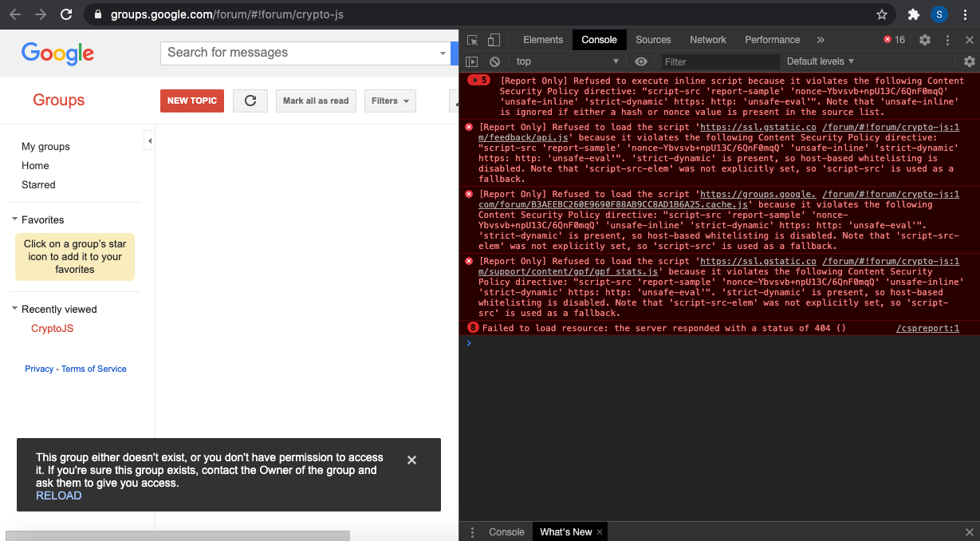Image resolution: width=980 pixels, height=541 pixels.
Task: Open the Chrome extensions puzzle icon
Action: 914,14
